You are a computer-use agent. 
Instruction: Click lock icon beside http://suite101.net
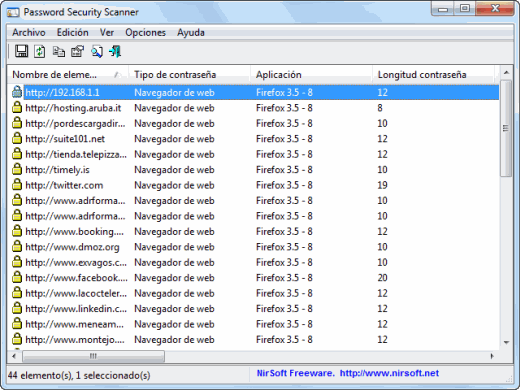(17, 138)
